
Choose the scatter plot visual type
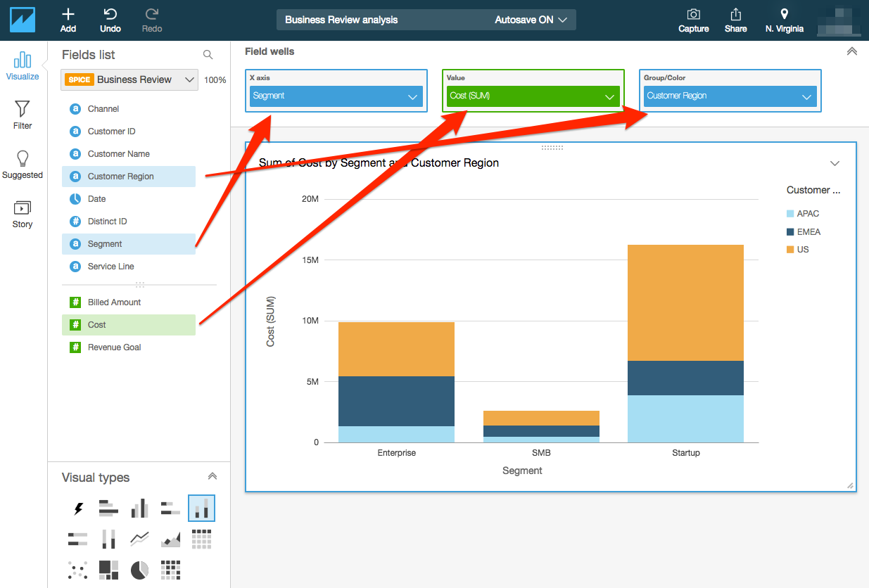point(77,570)
